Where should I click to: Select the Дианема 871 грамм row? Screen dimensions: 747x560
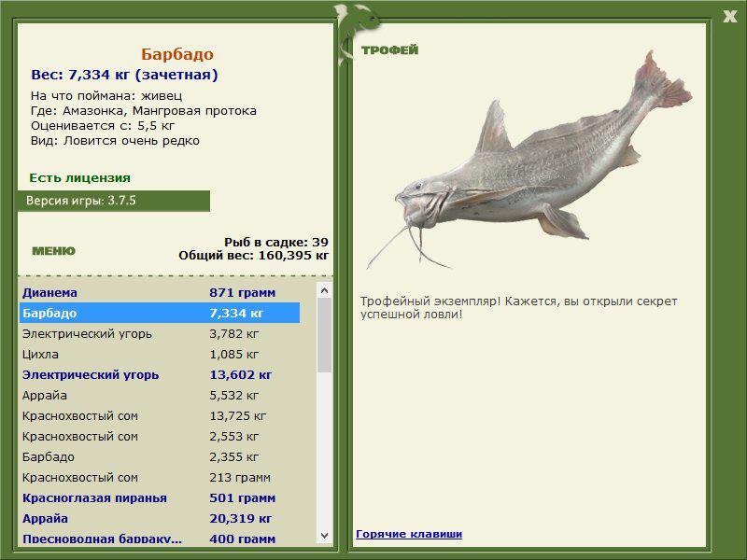coord(160,292)
